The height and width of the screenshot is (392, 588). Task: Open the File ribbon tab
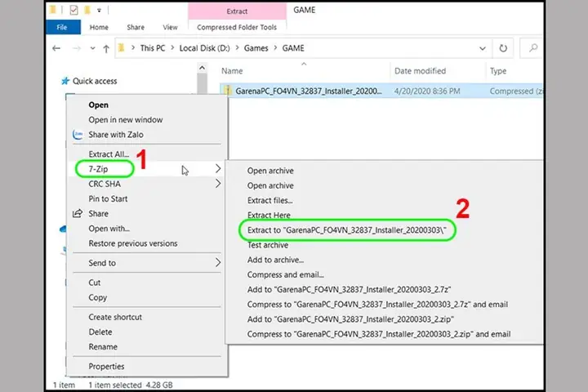62,27
